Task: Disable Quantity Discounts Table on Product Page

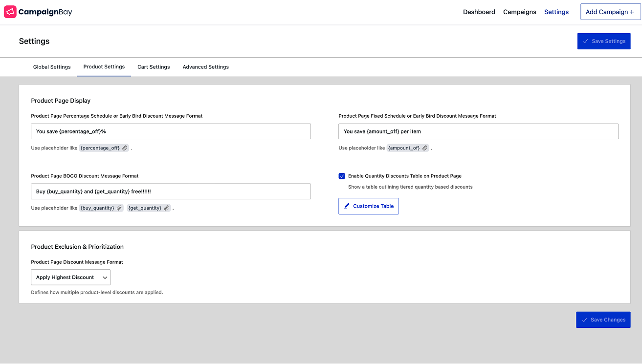Action: [342, 176]
